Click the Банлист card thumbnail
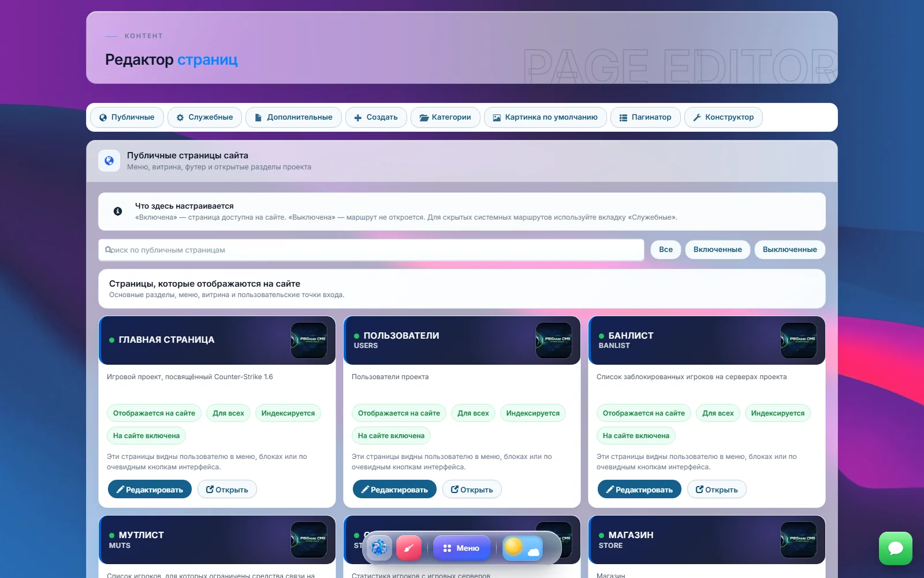The width and height of the screenshot is (924, 578). click(799, 340)
